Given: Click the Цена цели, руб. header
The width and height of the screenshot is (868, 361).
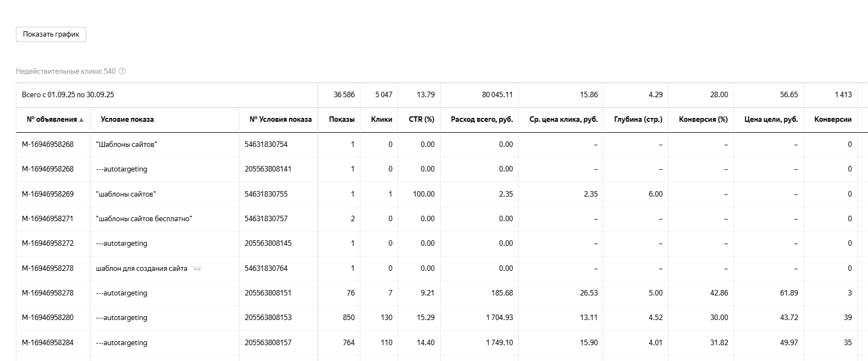Looking at the screenshot, I should click(x=771, y=120).
